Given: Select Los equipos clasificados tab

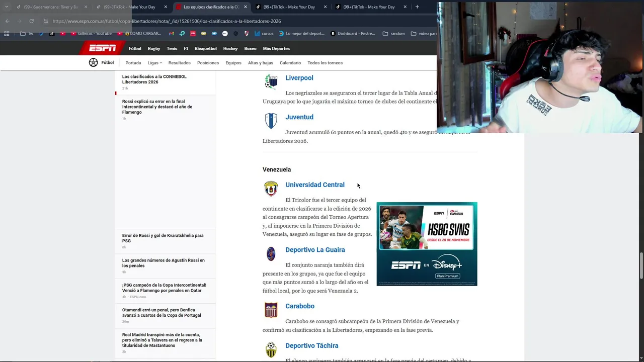Looking at the screenshot, I should click(x=211, y=7).
